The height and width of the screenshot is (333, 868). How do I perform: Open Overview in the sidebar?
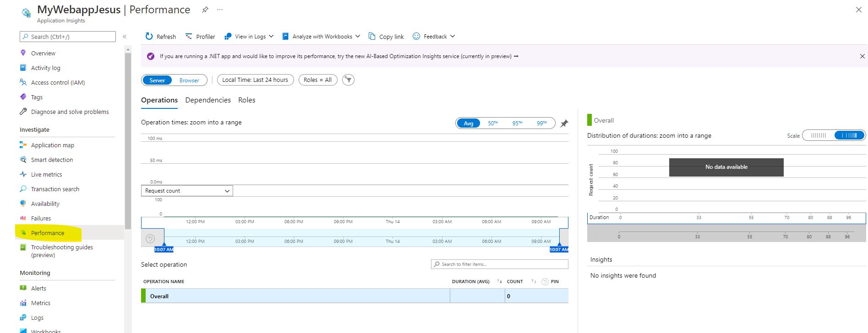(43, 54)
